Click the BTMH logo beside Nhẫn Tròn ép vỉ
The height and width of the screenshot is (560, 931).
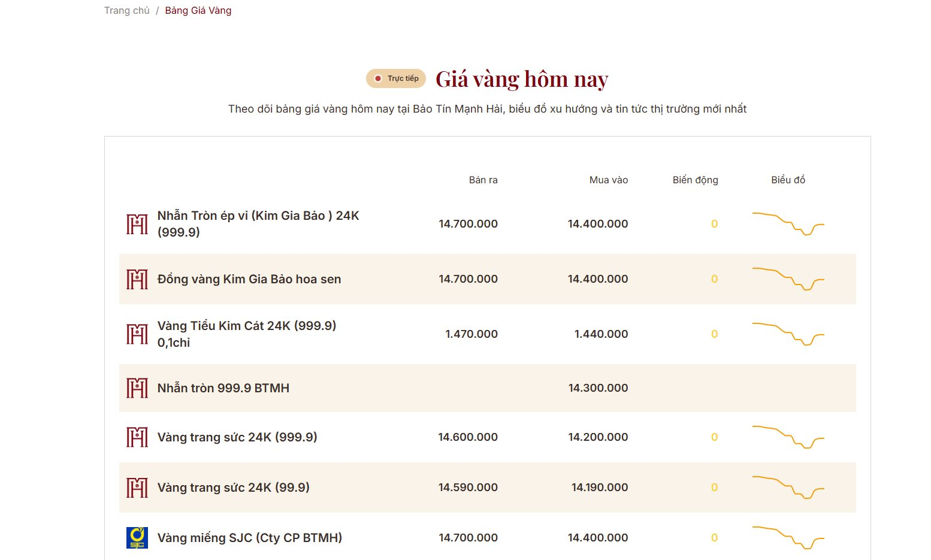click(x=137, y=224)
